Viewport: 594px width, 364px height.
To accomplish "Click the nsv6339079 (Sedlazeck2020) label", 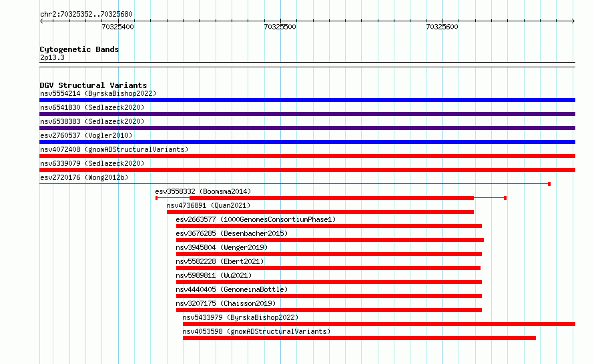I will (92, 163).
